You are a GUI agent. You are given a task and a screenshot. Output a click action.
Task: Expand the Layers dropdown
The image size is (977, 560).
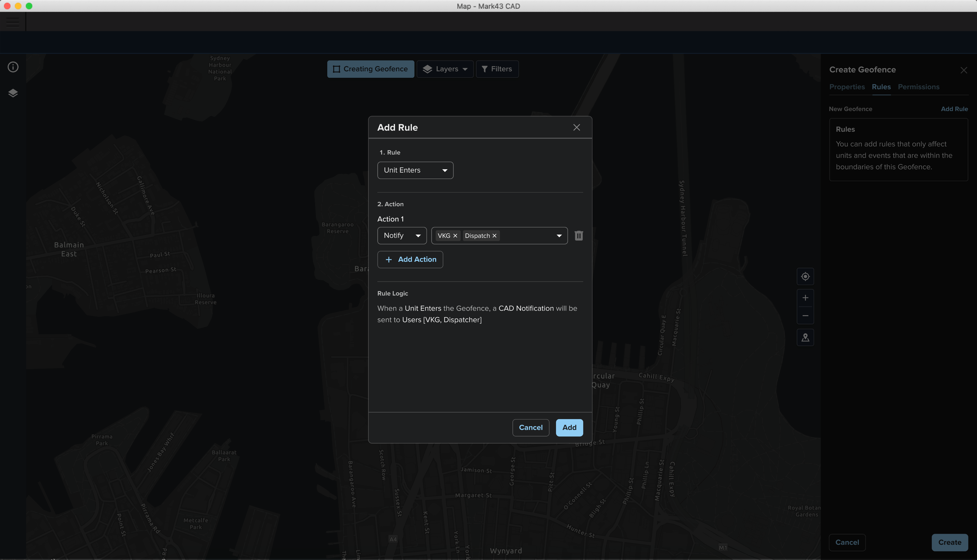coord(445,69)
